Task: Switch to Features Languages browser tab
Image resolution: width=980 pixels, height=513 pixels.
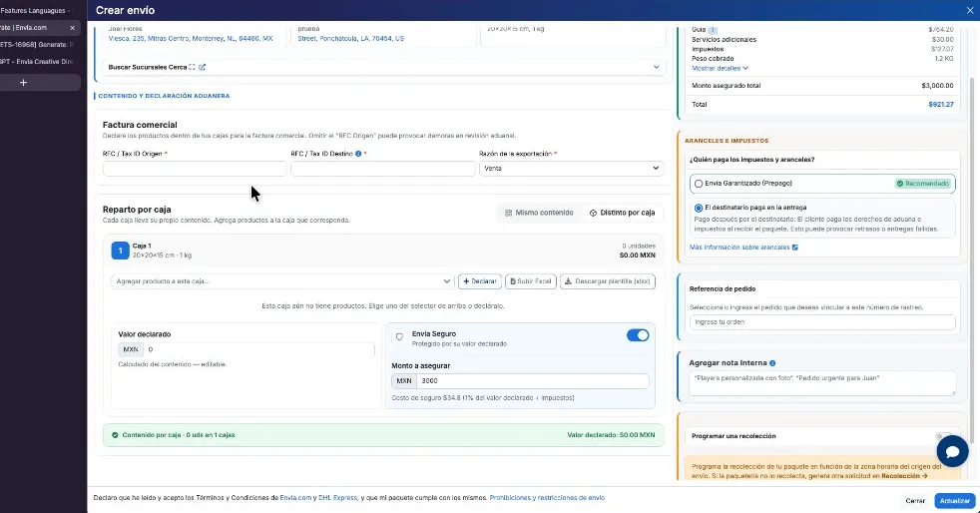Action: 35,11
